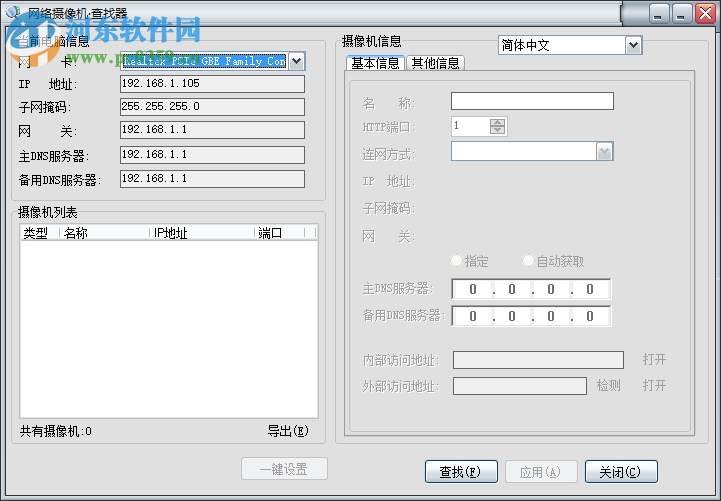Sort camera list by 名称 column header

pyautogui.click(x=105, y=233)
